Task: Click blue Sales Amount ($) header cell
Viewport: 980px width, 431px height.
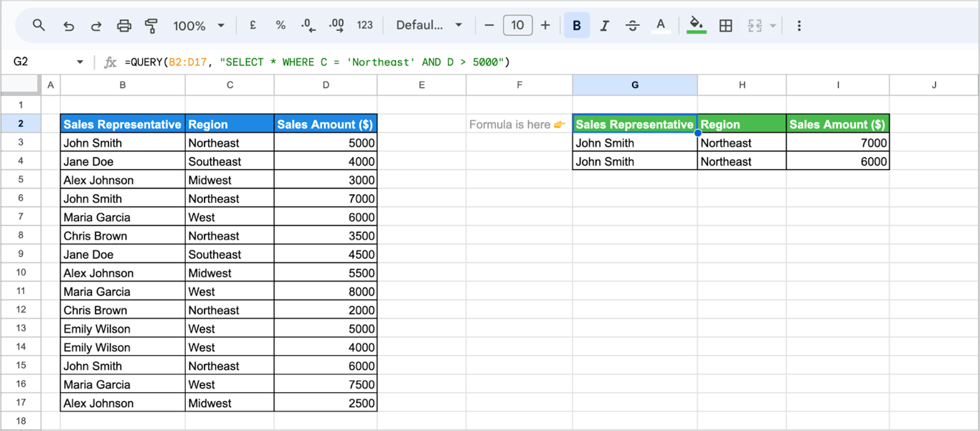Action: 326,124
